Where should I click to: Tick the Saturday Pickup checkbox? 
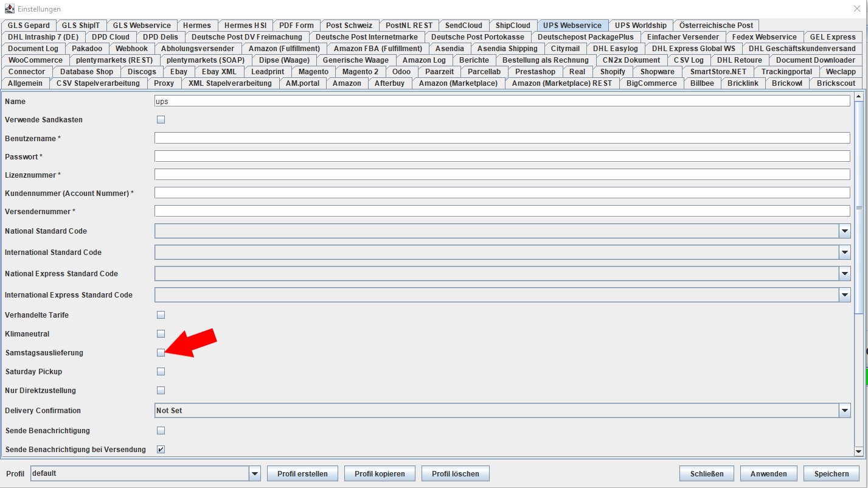pyautogui.click(x=161, y=372)
